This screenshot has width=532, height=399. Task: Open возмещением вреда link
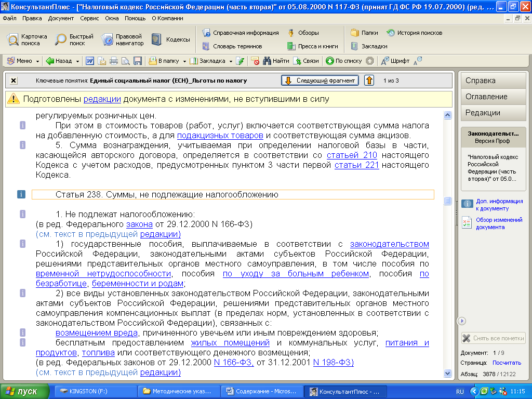[x=96, y=333]
